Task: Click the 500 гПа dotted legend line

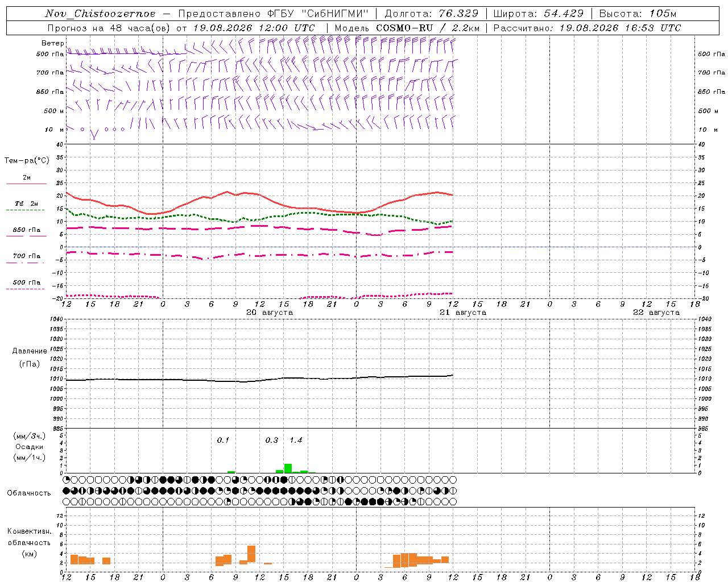Action: click(x=25, y=289)
